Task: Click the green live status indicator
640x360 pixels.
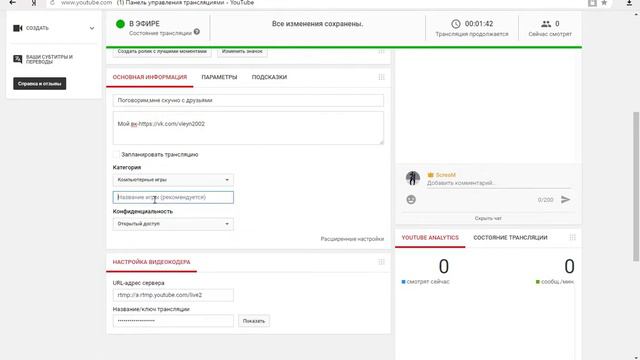Action: [x=120, y=24]
